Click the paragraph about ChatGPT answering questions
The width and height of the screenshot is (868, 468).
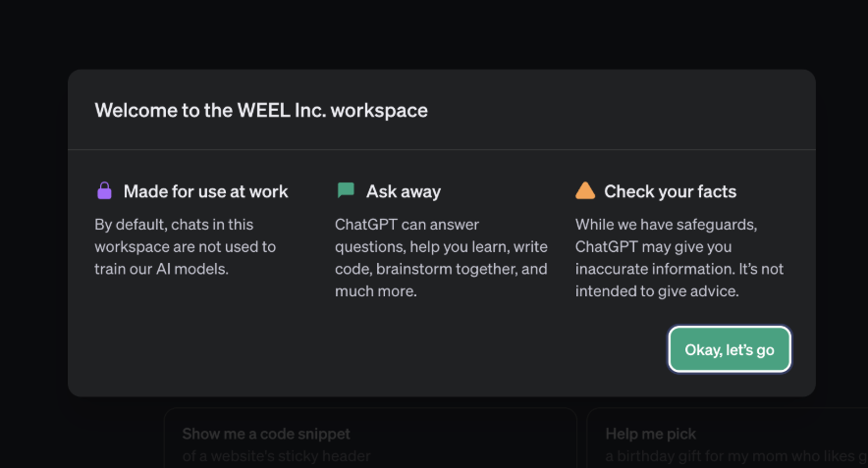click(x=441, y=257)
